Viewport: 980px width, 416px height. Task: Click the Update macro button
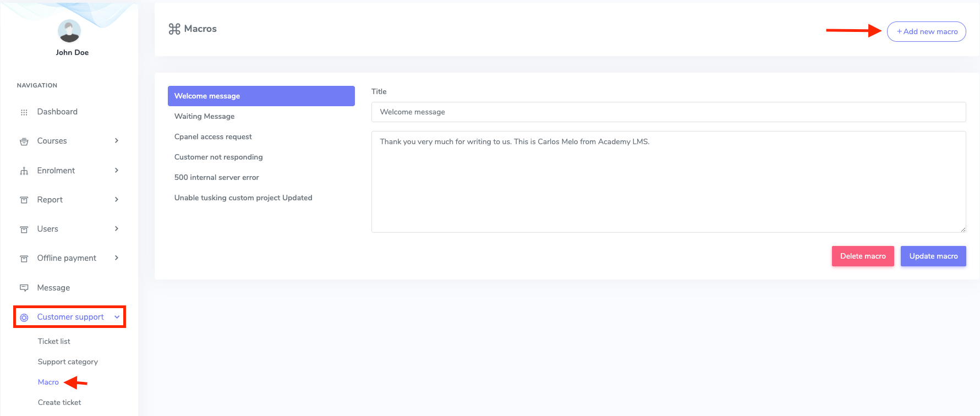click(933, 256)
